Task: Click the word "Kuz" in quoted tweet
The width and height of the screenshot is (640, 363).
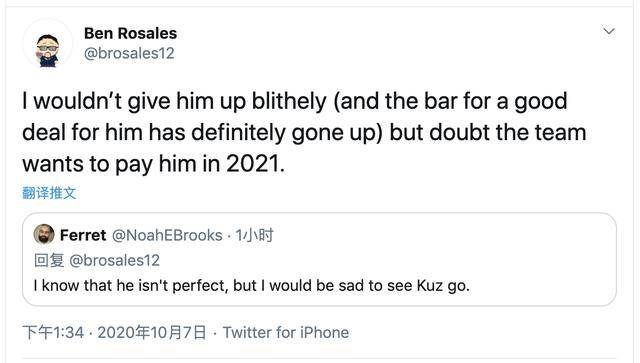Action: click(430, 285)
